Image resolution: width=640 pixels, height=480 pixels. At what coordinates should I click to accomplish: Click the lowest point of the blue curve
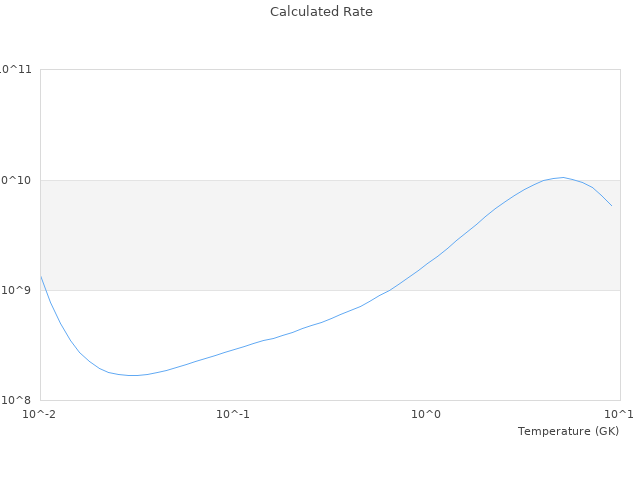(131, 375)
